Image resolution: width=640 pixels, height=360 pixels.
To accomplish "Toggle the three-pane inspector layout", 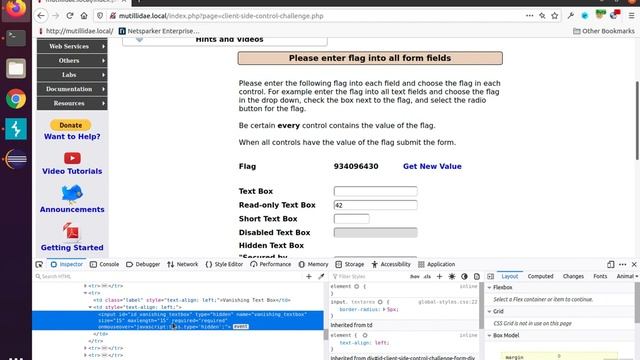I will point(491,276).
